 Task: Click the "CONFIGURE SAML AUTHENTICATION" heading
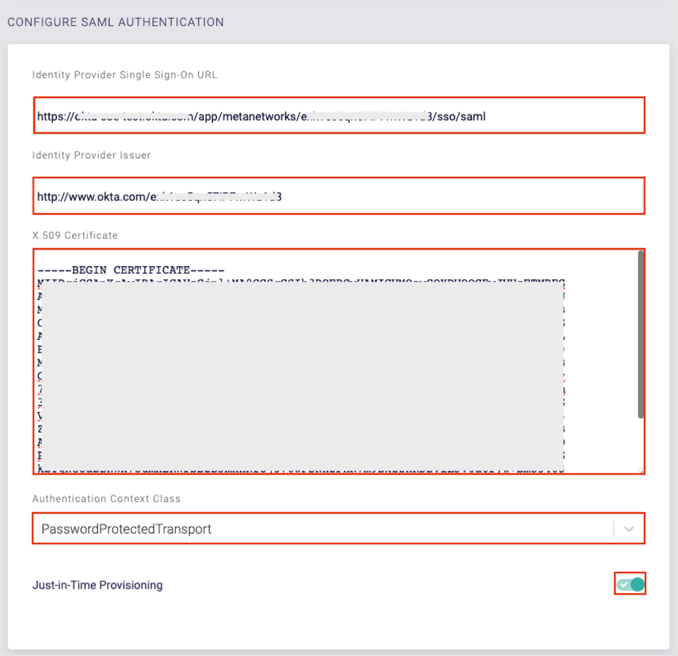point(115,22)
